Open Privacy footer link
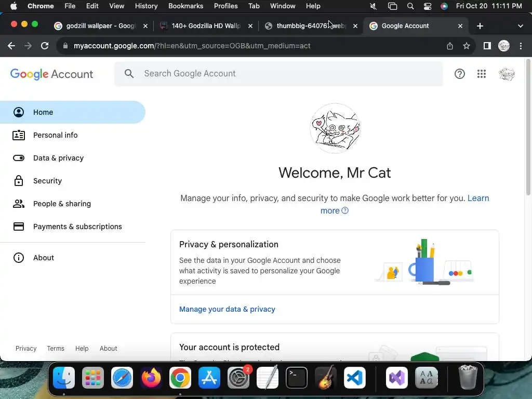 26,349
